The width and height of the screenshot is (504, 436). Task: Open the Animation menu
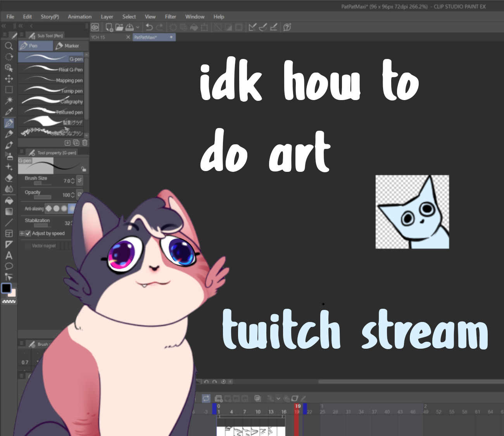(x=79, y=17)
